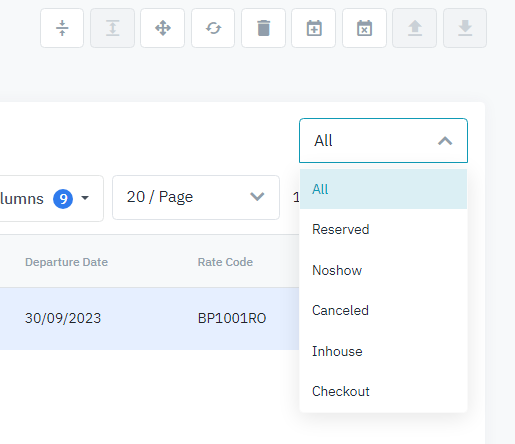The image size is (515, 444).
Task: Click the merge vertical arrows icon
Action: 112,28
